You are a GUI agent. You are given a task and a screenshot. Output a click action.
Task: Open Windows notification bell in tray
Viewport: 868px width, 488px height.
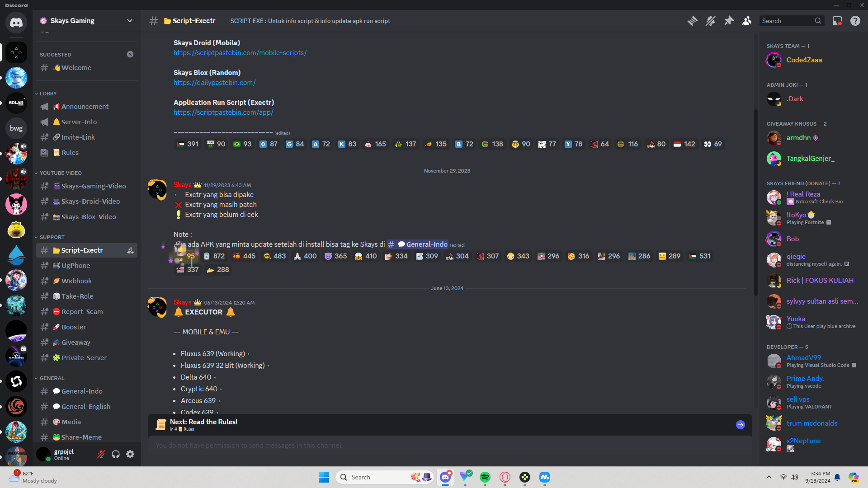pyautogui.click(x=837, y=477)
